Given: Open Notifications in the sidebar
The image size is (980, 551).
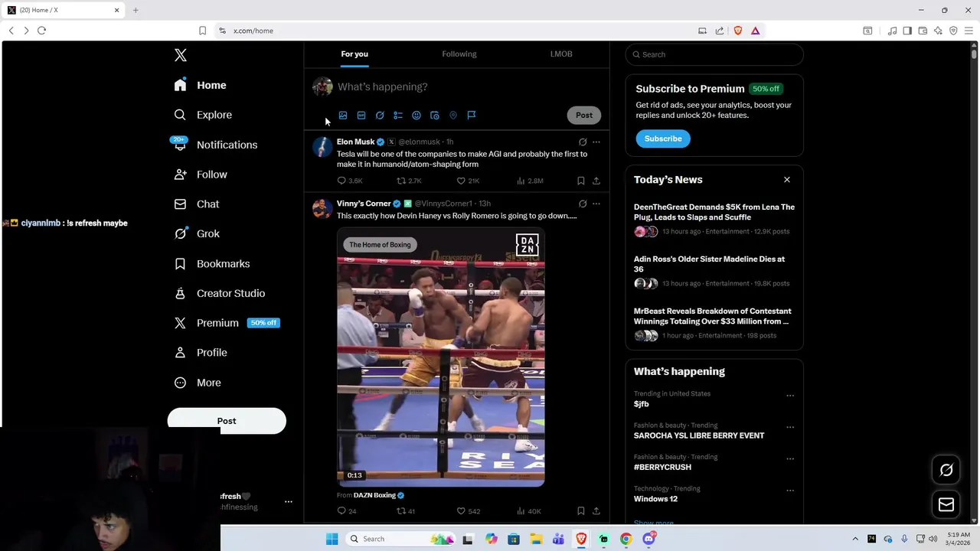Looking at the screenshot, I should (215, 145).
